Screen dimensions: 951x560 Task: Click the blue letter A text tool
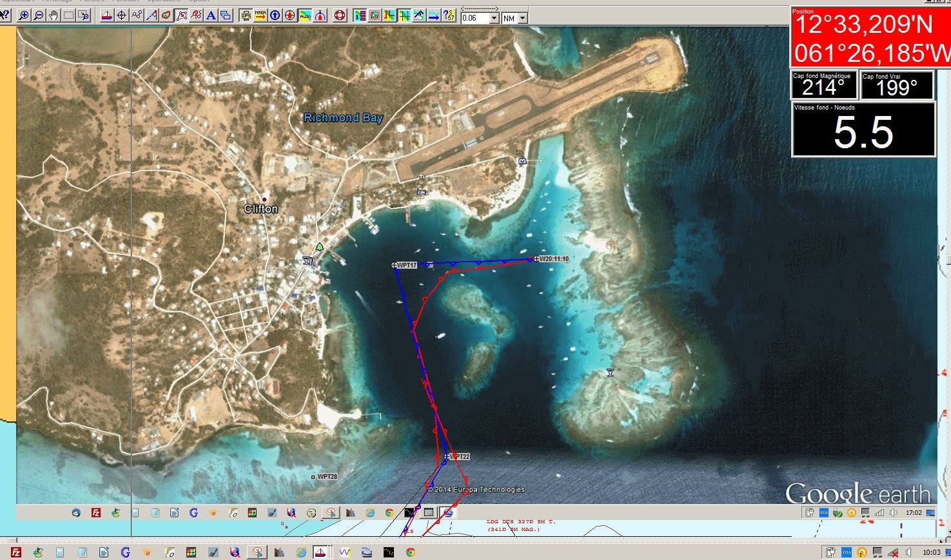tap(210, 16)
